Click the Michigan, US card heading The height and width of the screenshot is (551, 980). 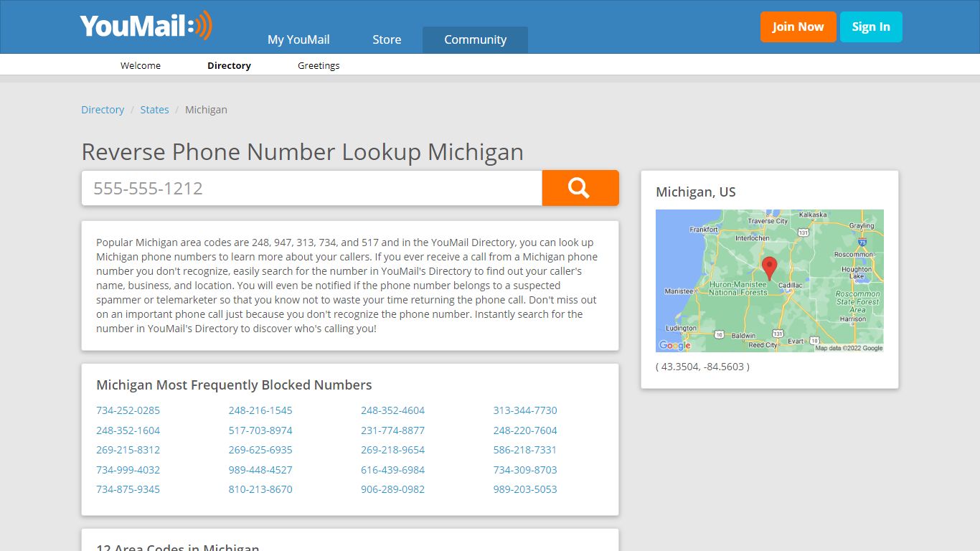696,192
